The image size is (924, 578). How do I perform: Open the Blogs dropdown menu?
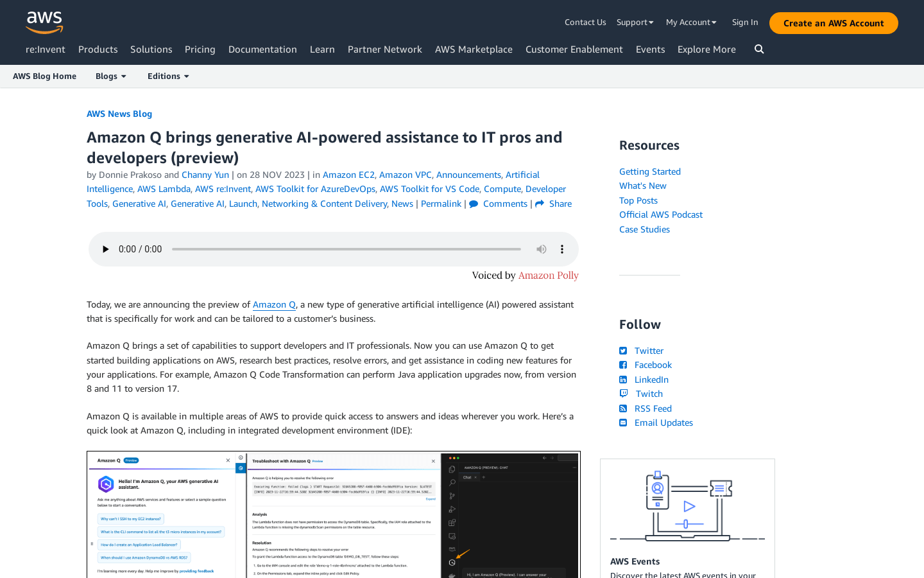pos(110,76)
